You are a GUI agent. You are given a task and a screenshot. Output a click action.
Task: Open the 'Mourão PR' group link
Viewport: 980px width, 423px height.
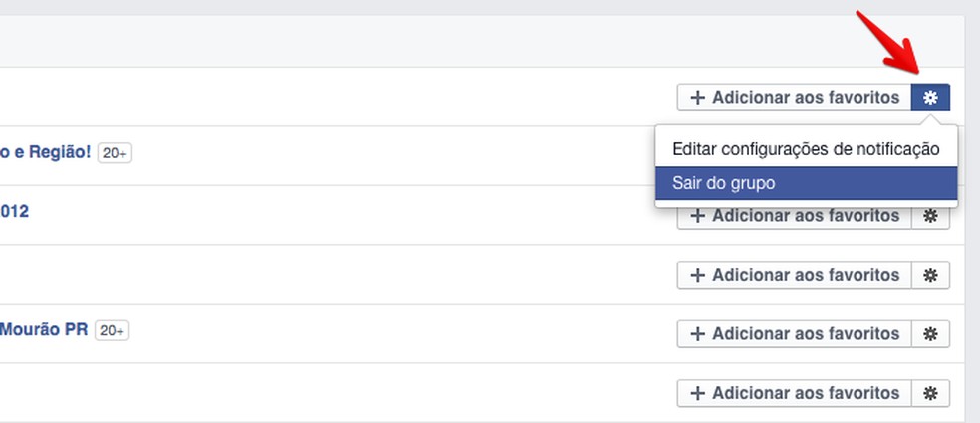[x=44, y=329]
